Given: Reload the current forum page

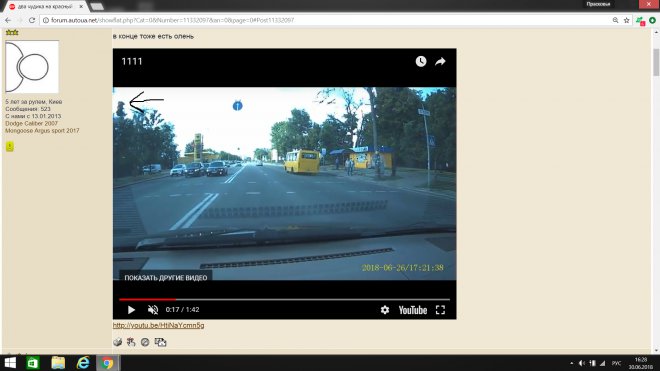Looking at the screenshot, I should [32, 20].
